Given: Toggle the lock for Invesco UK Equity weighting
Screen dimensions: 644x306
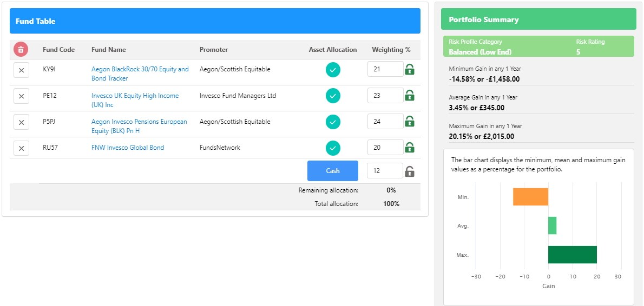Looking at the screenshot, I should click(410, 95).
